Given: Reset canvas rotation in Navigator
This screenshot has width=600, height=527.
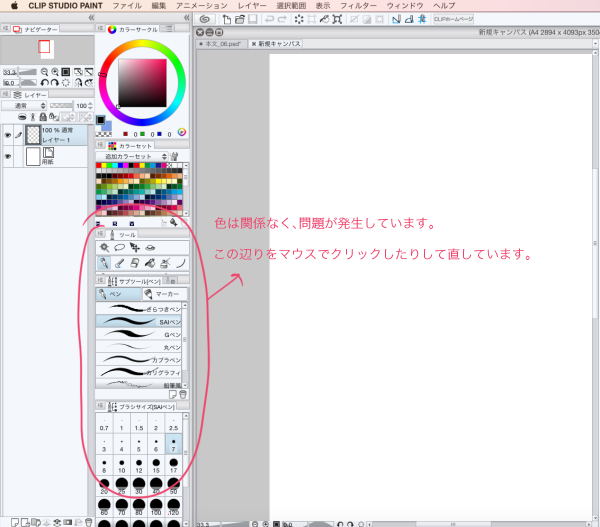Looking at the screenshot, I should tap(66, 83).
